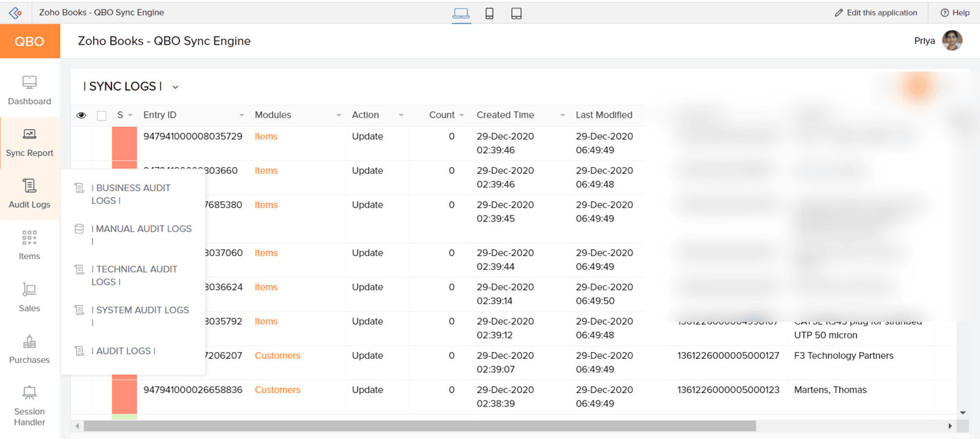Open Items link for entry 947941000008035729
This screenshot has height=439, width=980.
(x=266, y=137)
